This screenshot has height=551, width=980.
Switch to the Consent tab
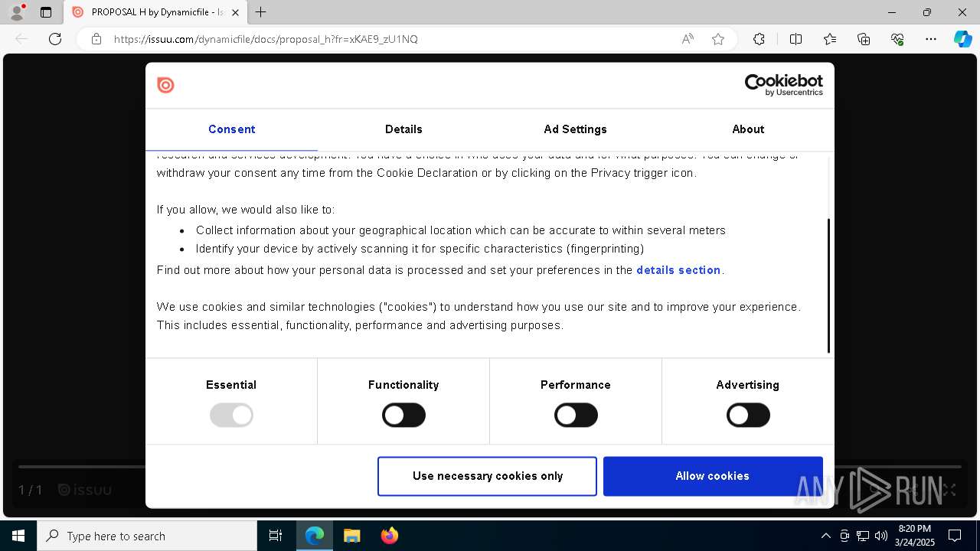click(x=231, y=129)
